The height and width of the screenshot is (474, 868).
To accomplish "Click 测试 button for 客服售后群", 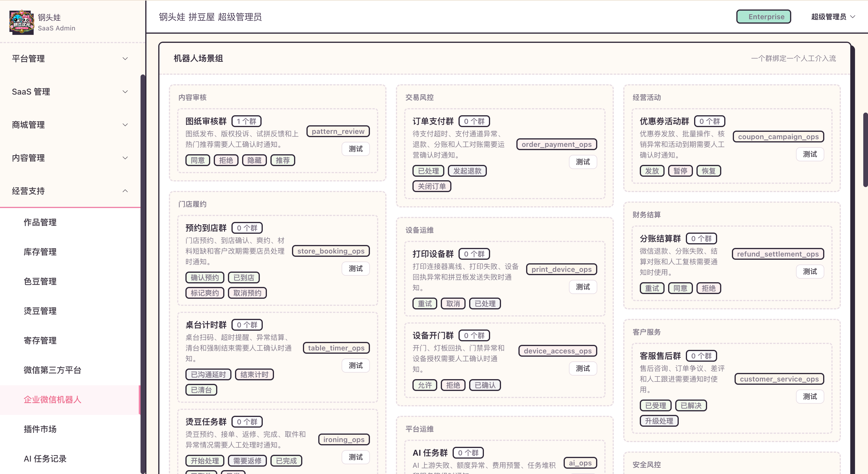I will click(810, 396).
